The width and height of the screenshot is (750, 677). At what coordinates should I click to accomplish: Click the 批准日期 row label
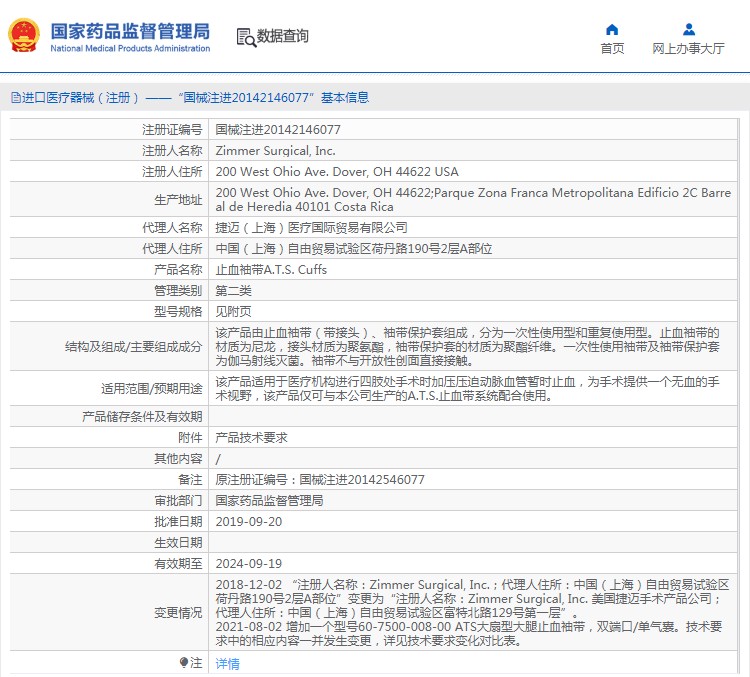point(178,522)
